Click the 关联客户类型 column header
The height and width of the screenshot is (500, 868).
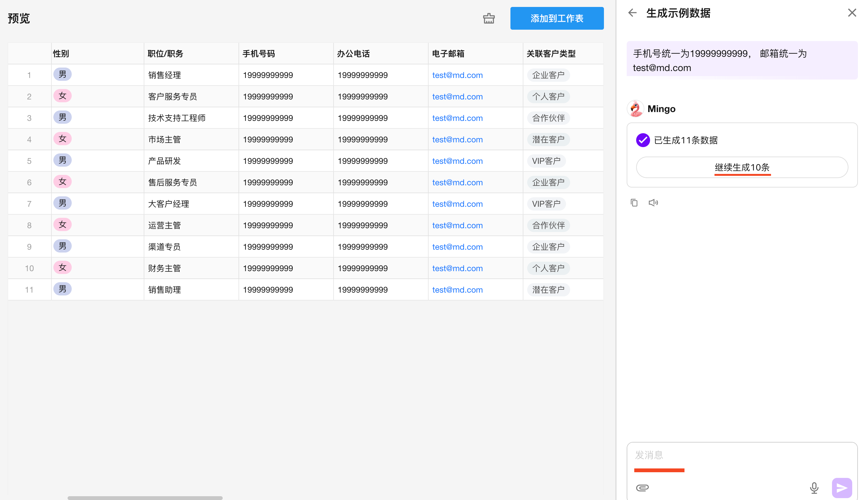tap(551, 54)
